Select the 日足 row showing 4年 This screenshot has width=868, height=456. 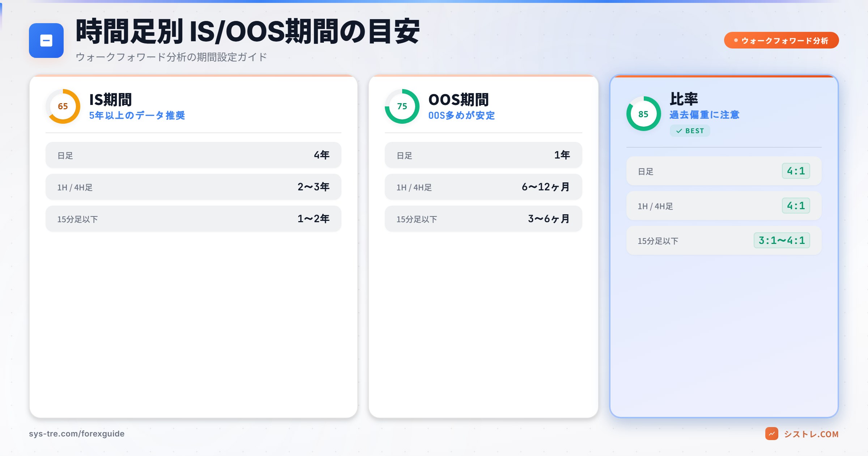pyautogui.click(x=193, y=155)
